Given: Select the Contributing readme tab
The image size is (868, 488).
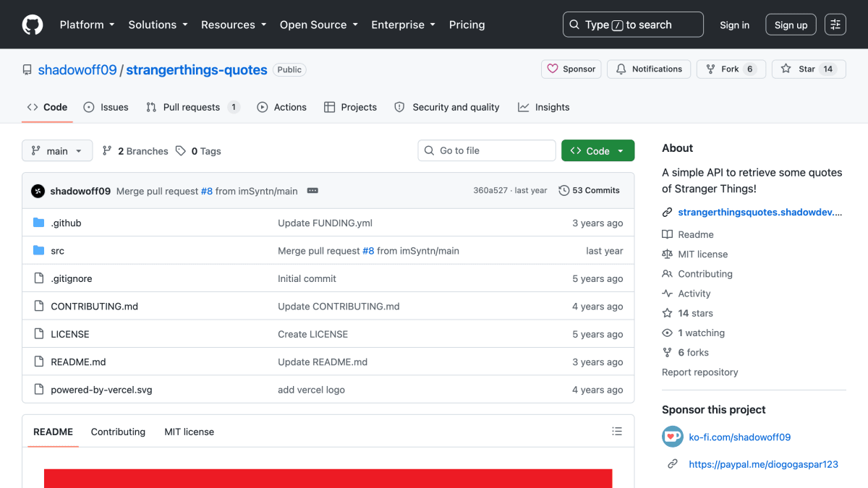Looking at the screenshot, I should coord(118,432).
